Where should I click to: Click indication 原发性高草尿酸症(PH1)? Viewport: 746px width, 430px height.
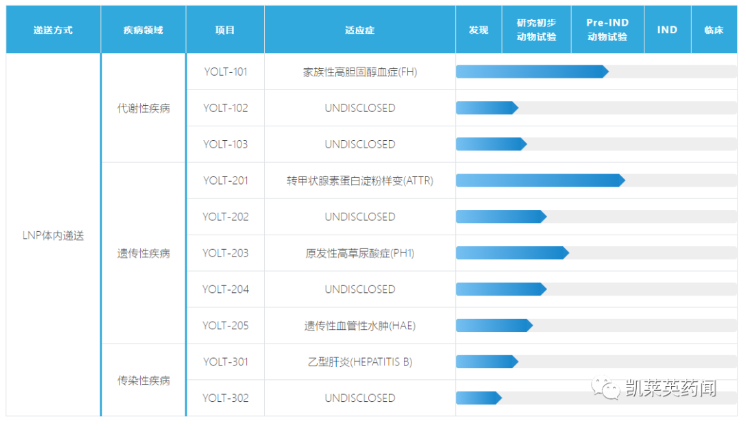click(360, 253)
